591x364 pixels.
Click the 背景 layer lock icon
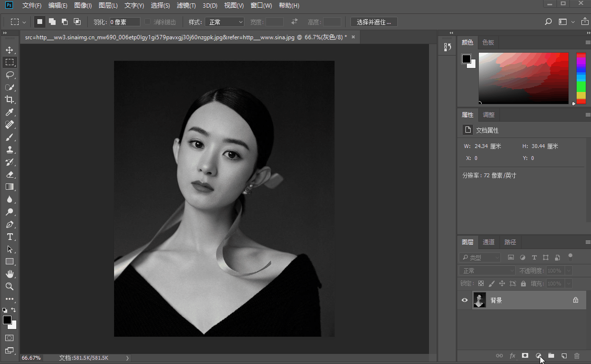pyautogui.click(x=576, y=300)
